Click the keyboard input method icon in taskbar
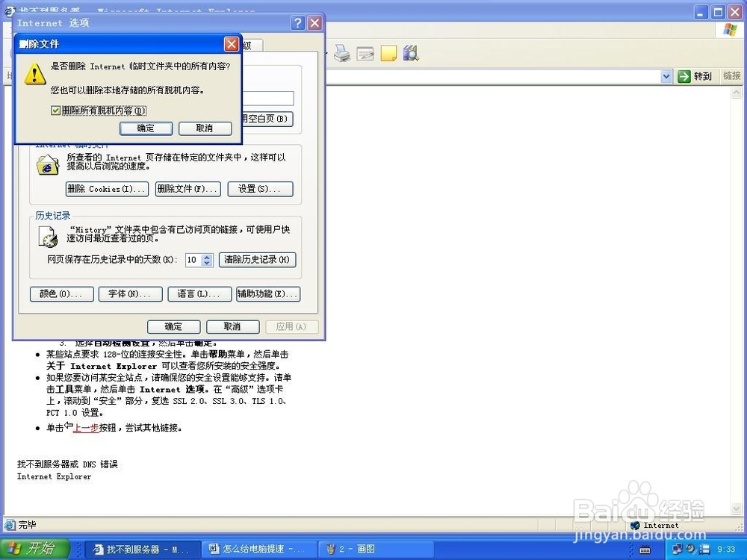747x560 pixels. tap(645, 550)
